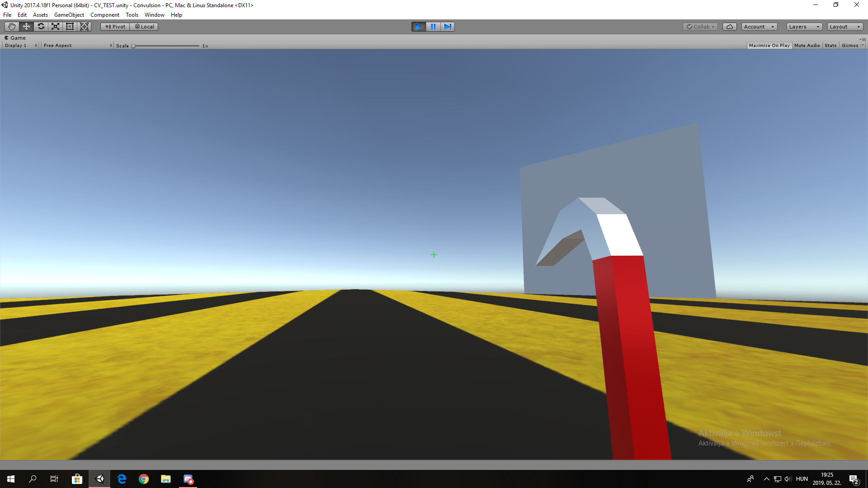This screenshot has width=868, height=488.
Task: Open the Collab dropdown
Action: 700,27
